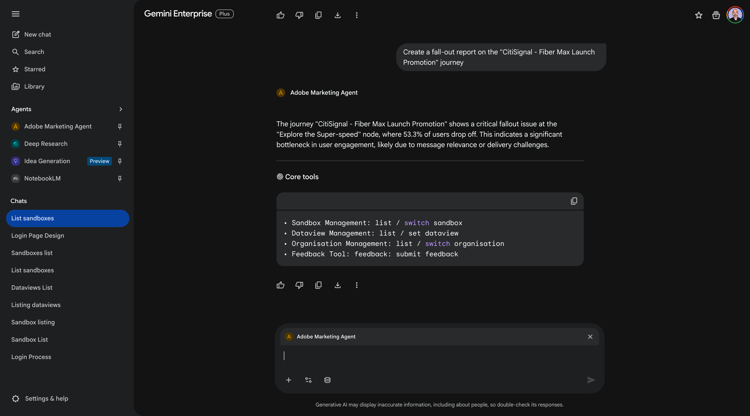
Task: Click the user prompt bubble about fall-out report
Action: pos(501,57)
